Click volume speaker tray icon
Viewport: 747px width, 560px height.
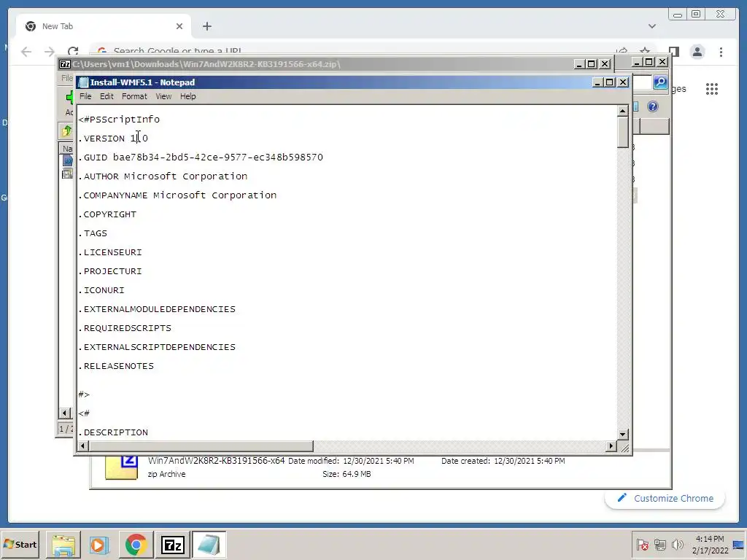click(x=677, y=544)
